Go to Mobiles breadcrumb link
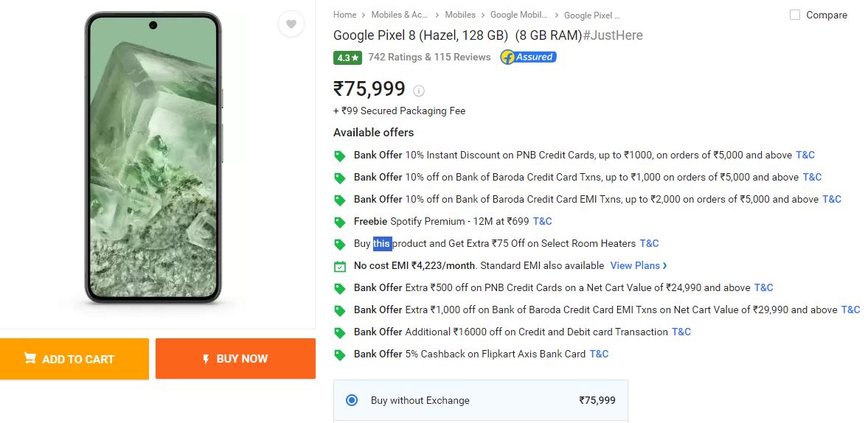The height and width of the screenshot is (423, 868). [460, 15]
